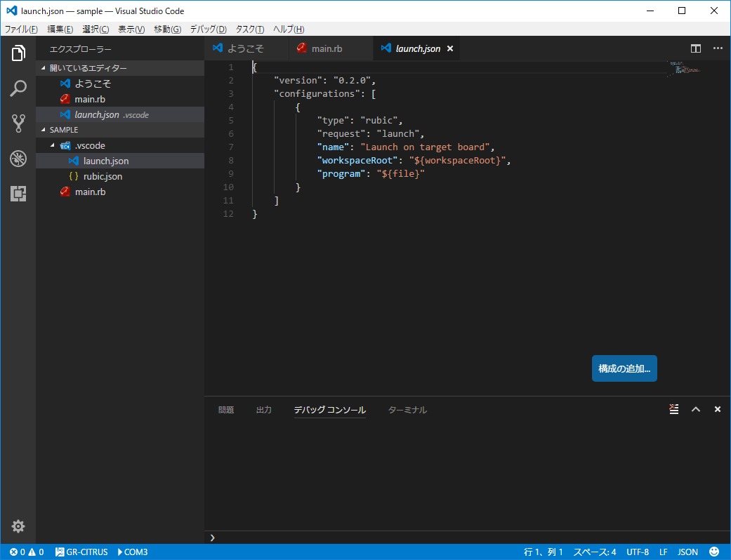731x560 pixels.
Task: Open launch.json under the .vscode folder
Action: [x=120, y=161]
